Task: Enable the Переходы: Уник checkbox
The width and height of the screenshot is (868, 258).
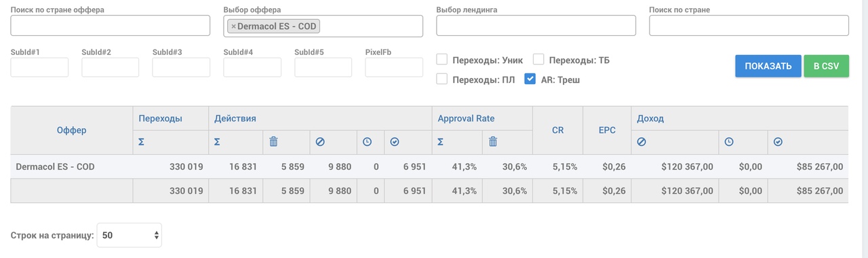Action: coord(441,60)
